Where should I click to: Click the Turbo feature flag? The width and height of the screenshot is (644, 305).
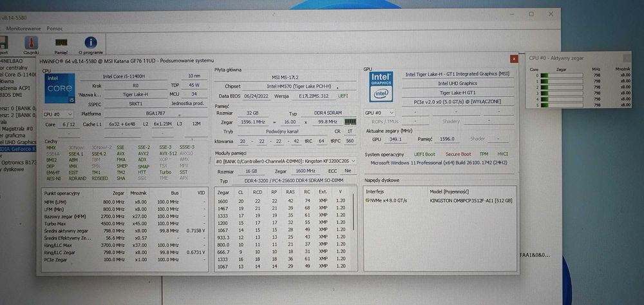tap(166, 172)
